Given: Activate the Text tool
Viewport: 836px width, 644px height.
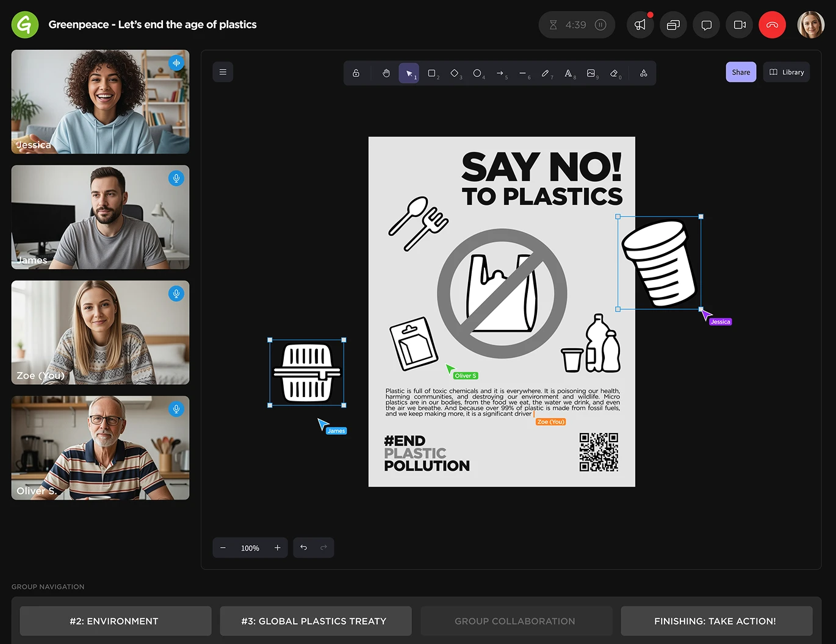Looking at the screenshot, I should click(x=568, y=73).
